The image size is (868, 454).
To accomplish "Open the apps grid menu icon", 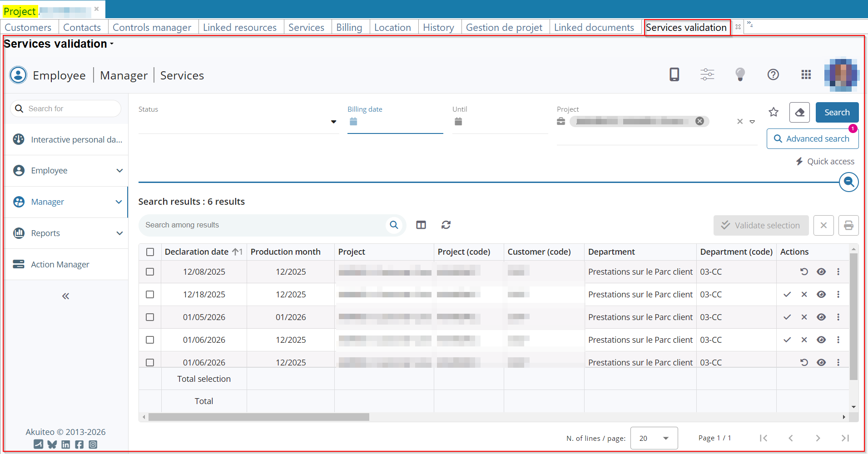I will coord(806,74).
